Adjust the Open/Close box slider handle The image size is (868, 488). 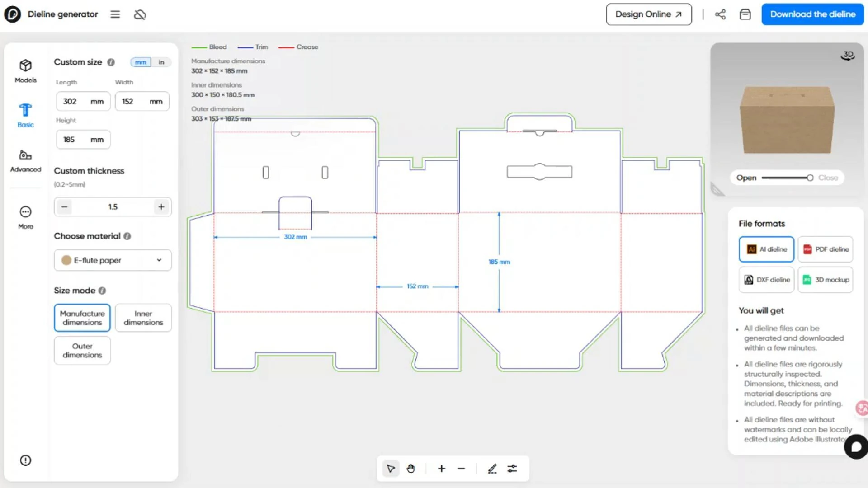(x=810, y=178)
